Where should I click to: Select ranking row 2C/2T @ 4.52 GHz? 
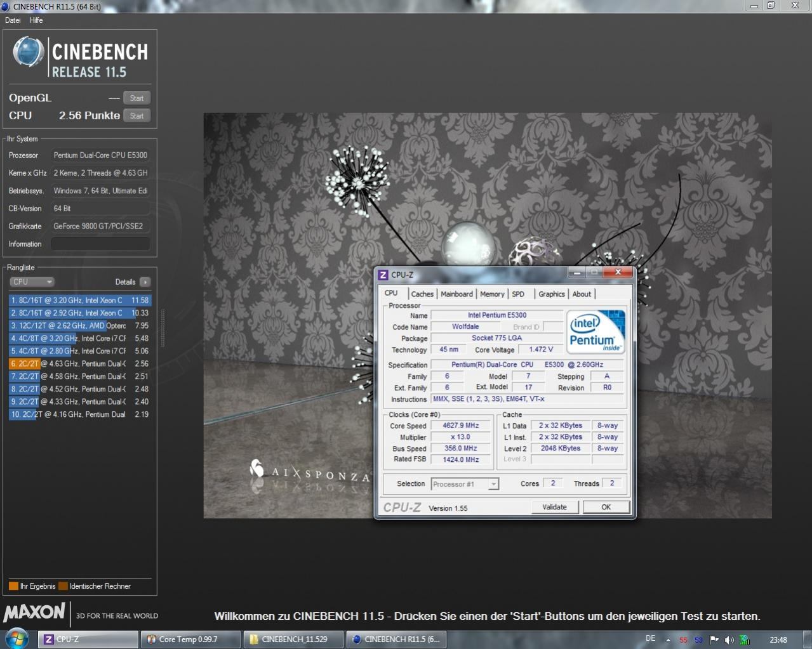pos(80,389)
